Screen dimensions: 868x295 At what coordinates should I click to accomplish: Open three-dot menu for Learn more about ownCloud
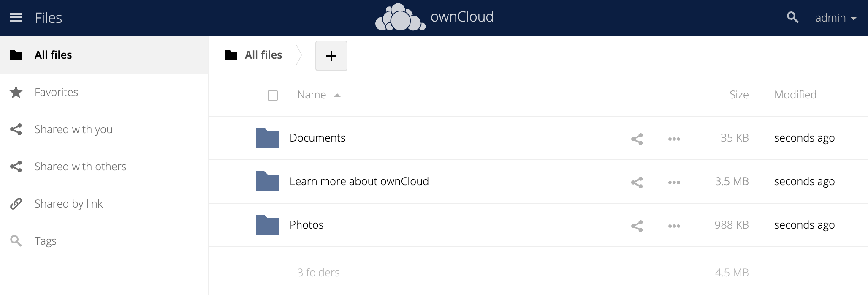674,182
